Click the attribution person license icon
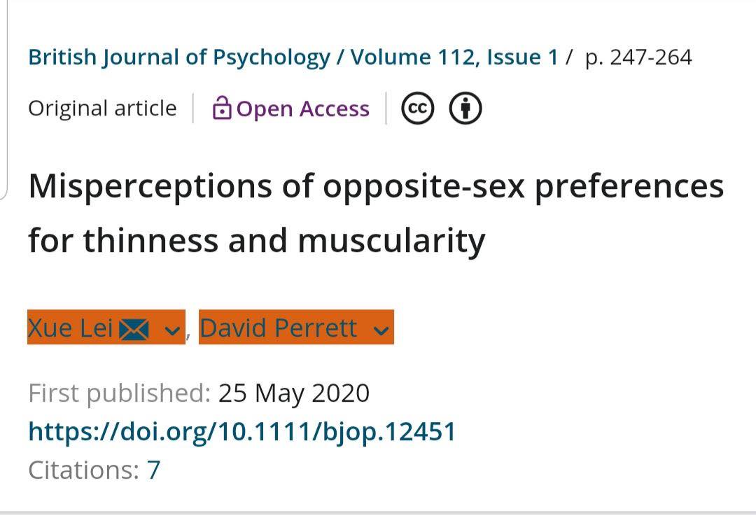The width and height of the screenshot is (756, 532). [465, 108]
